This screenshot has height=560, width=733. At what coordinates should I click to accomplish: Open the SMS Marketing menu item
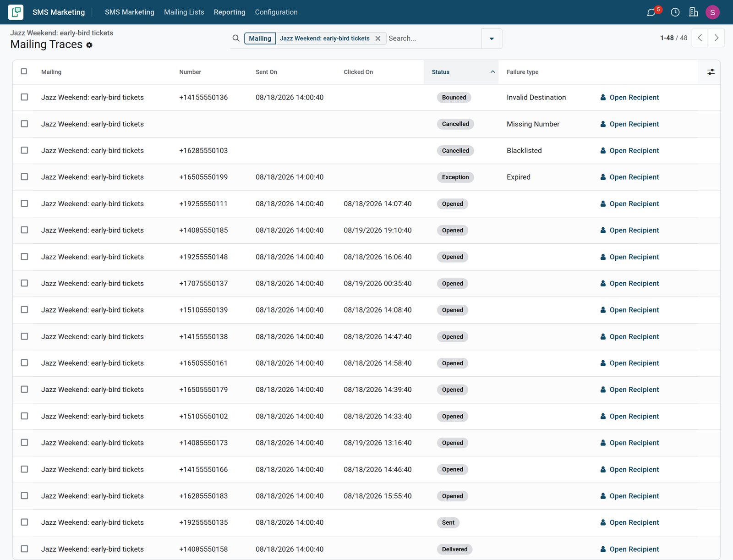130,12
